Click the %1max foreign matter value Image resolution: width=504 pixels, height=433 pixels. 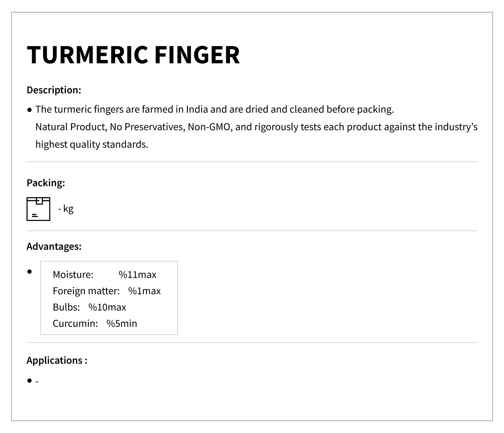145,291
